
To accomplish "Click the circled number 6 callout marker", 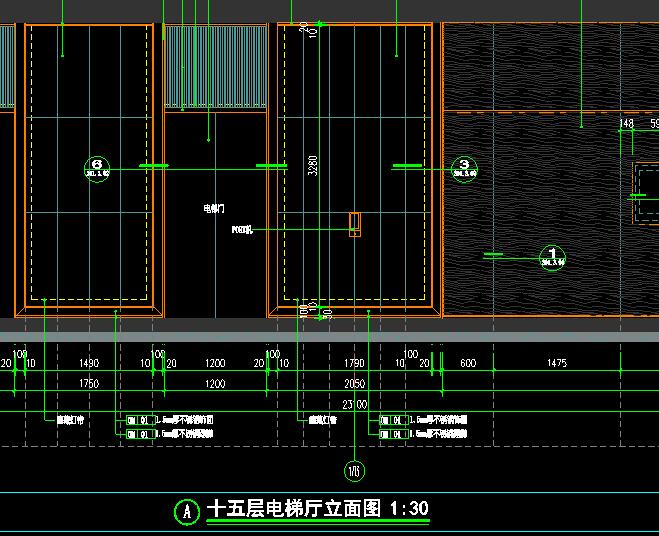I will [x=97, y=166].
